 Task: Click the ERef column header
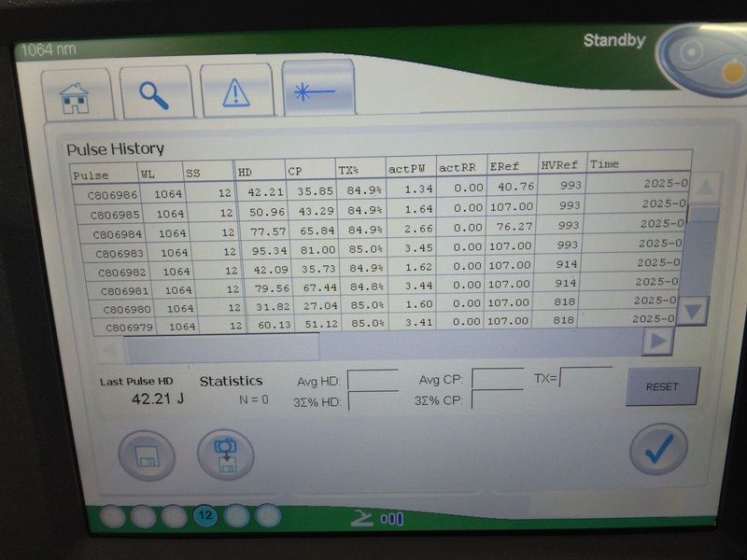pyautogui.click(x=513, y=166)
